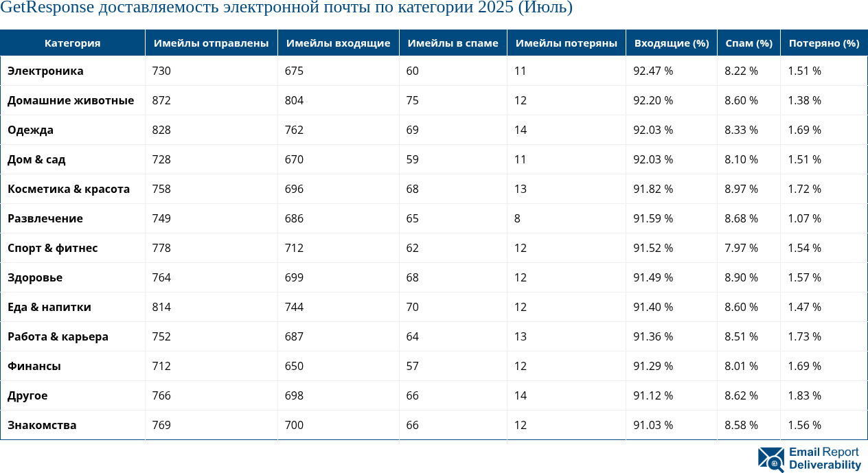Click spam count '62' in Спорт & фитнес row
This screenshot has width=868, height=473.
(413, 248)
